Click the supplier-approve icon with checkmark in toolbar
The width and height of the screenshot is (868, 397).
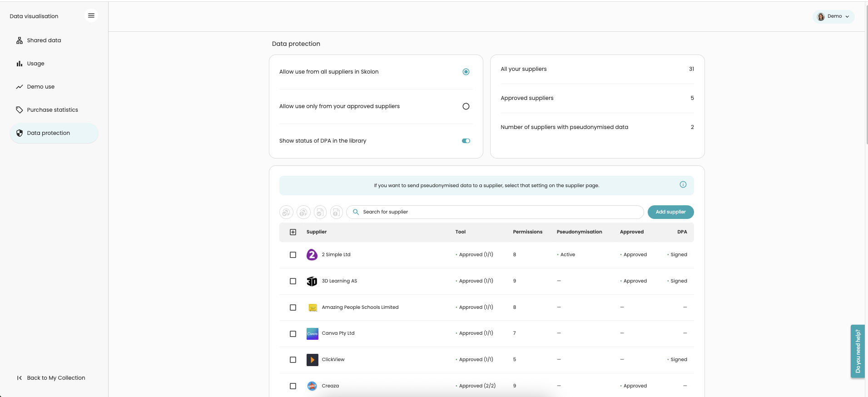(x=286, y=212)
